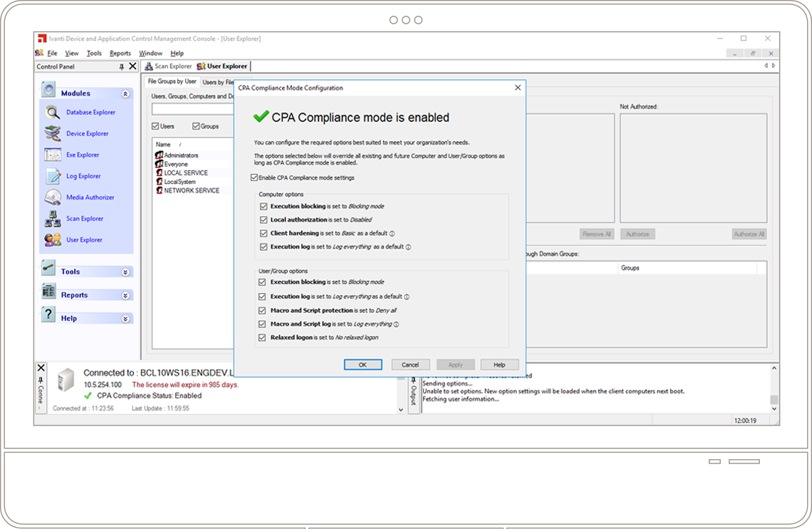Image resolution: width=812 pixels, height=529 pixels.
Task: Close the connection status panel
Action: tap(41, 368)
